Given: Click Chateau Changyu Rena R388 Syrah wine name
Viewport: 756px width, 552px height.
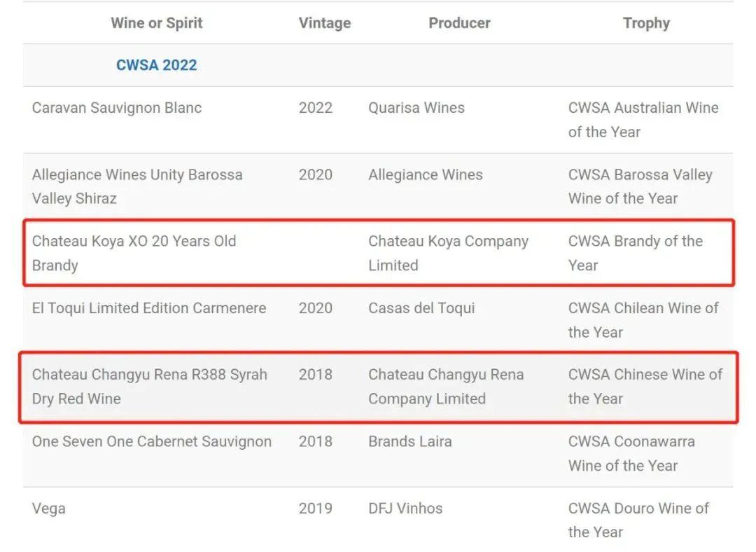Looking at the screenshot, I should (x=149, y=386).
